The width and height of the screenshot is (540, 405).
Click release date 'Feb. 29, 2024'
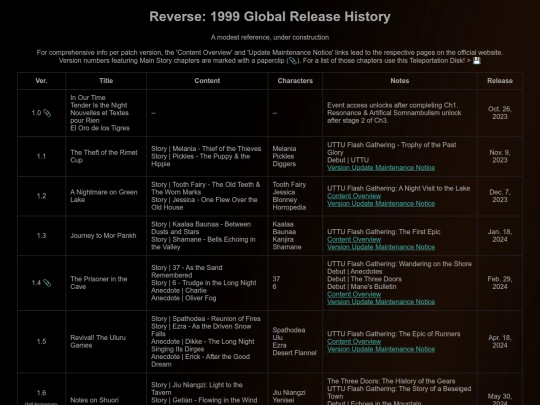500,283
